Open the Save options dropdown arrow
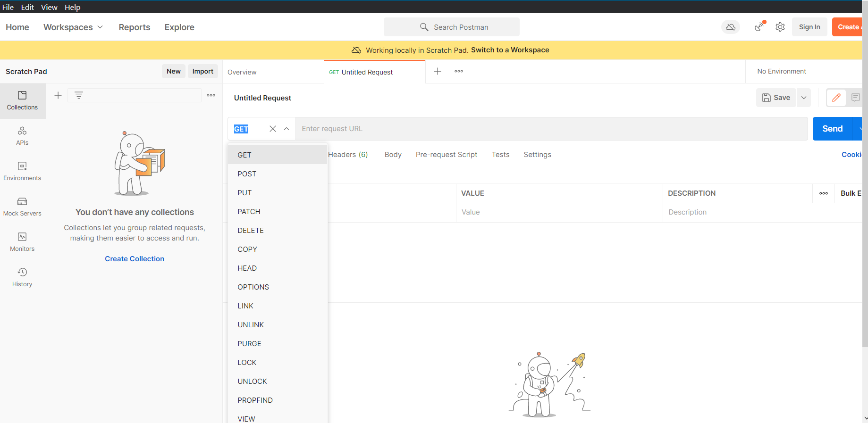This screenshot has width=868, height=423. [804, 98]
